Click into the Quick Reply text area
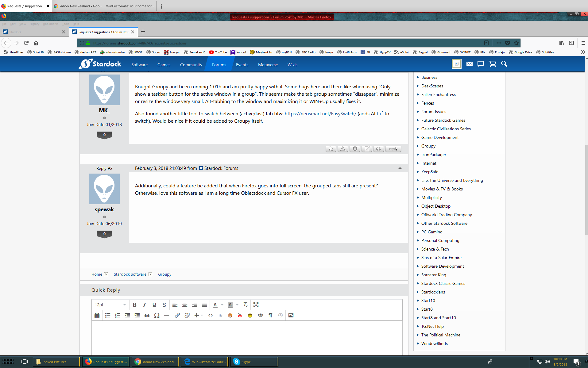The height and width of the screenshot is (368, 588). click(247, 338)
